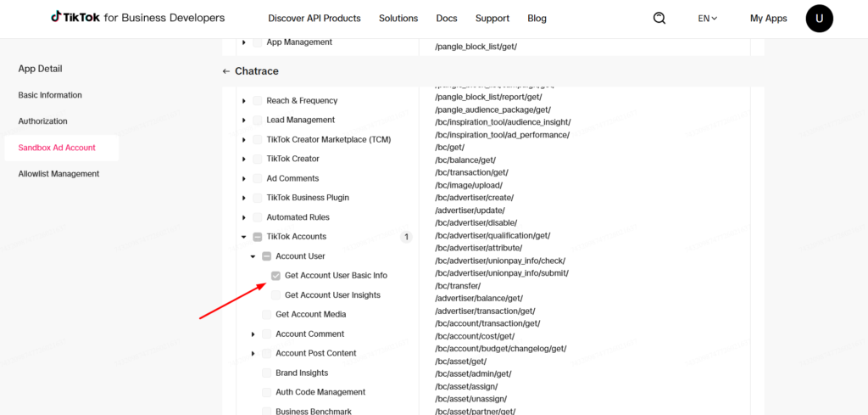Collapse the Account User node

[x=253, y=256]
